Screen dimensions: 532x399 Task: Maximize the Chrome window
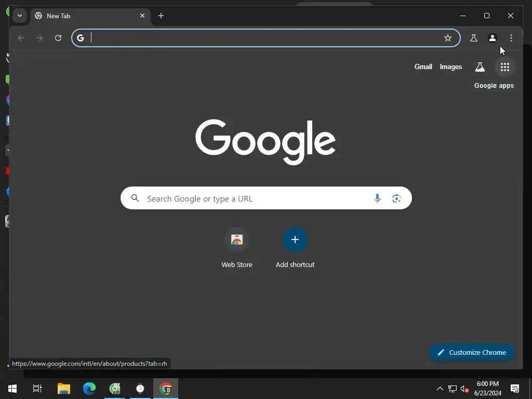pos(486,16)
